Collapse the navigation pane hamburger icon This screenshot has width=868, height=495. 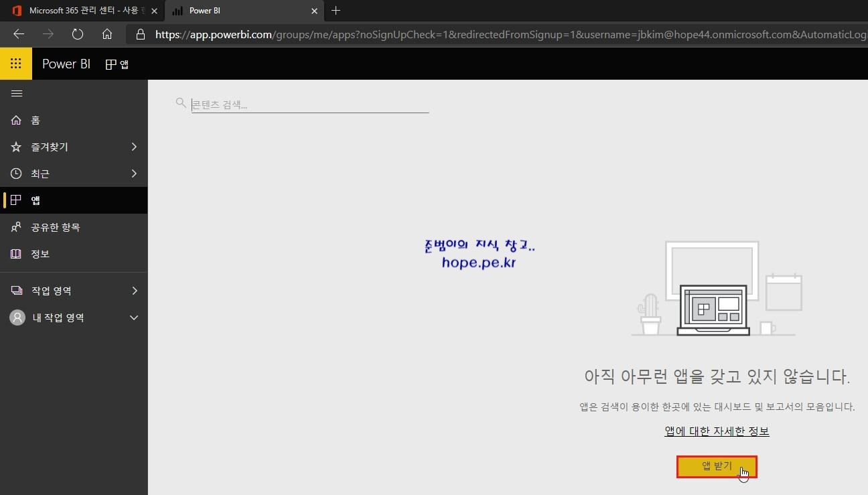click(17, 94)
